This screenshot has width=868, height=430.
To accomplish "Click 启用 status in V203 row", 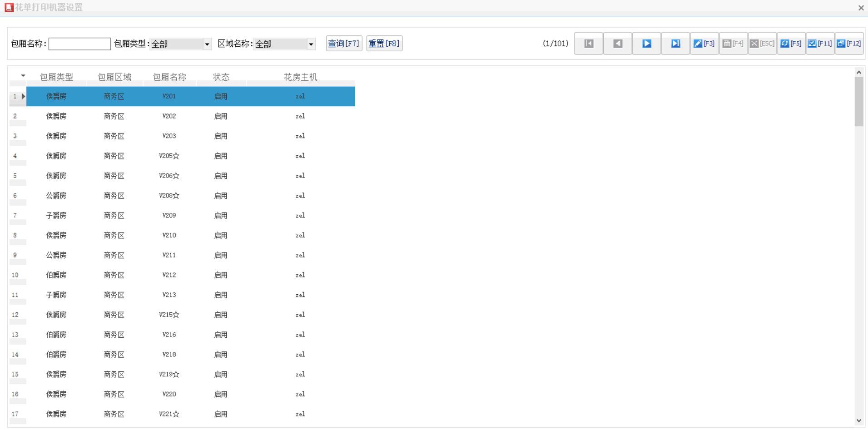I will [221, 136].
